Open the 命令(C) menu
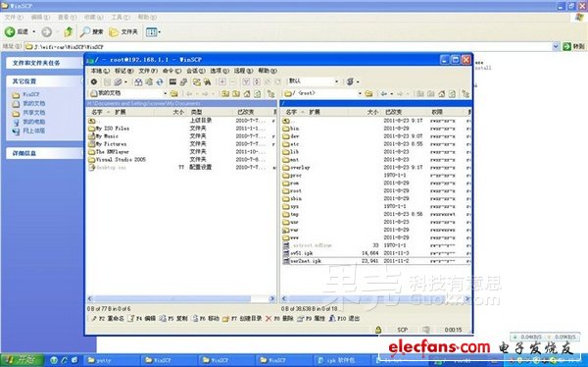588x367 pixels. (171, 71)
